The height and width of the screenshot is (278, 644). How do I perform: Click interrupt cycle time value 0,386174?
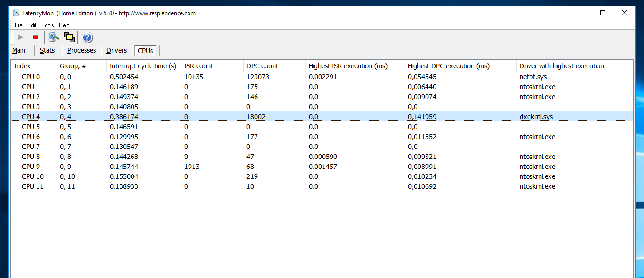click(x=124, y=117)
